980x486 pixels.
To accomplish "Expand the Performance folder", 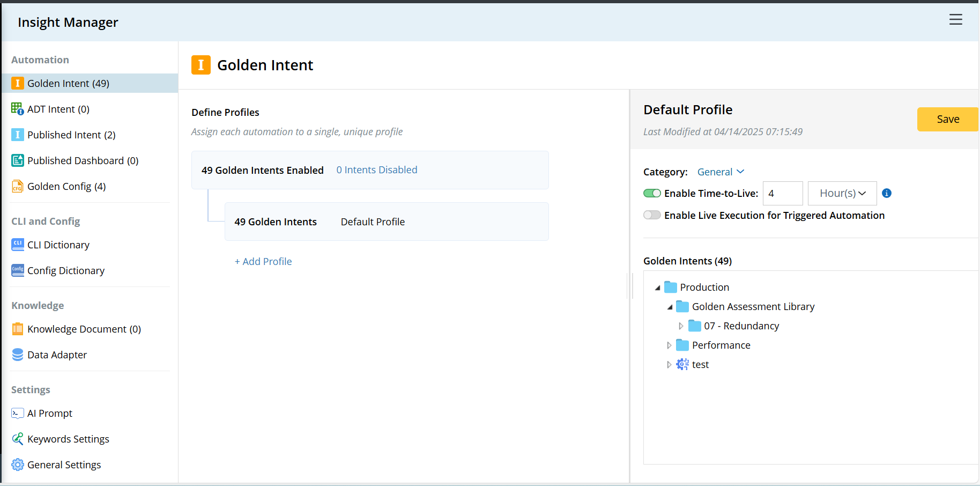I will pyautogui.click(x=669, y=345).
